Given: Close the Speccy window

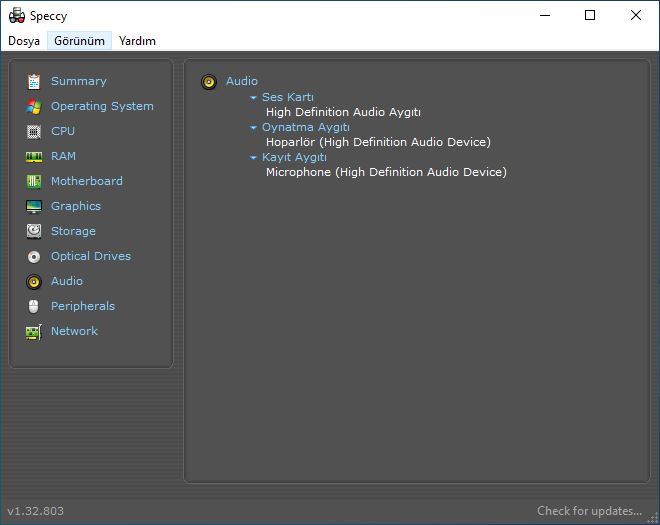Looking at the screenshot, I should click(x=636, y=16).
